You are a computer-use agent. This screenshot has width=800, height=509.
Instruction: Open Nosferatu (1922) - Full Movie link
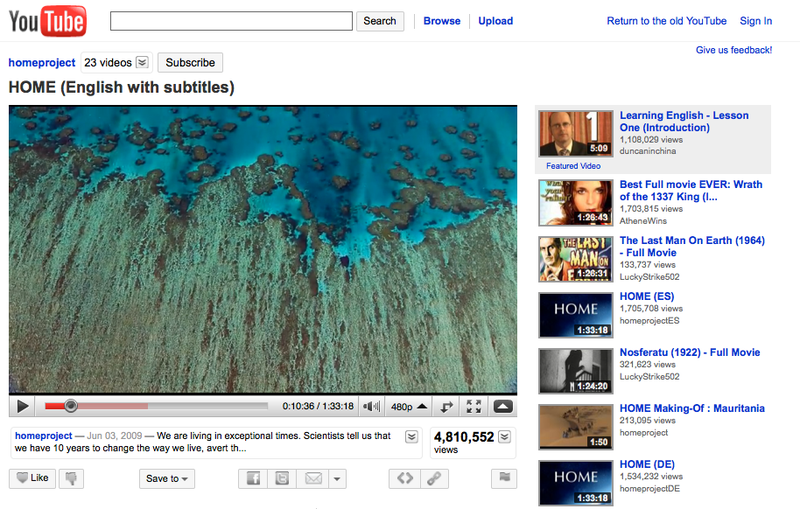click(x=690, y=352)
